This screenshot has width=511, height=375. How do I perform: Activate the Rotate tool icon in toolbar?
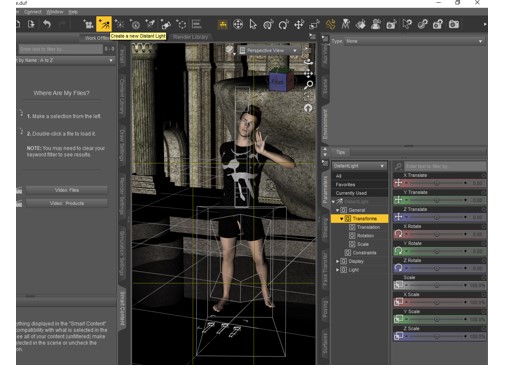click(283, 24)
